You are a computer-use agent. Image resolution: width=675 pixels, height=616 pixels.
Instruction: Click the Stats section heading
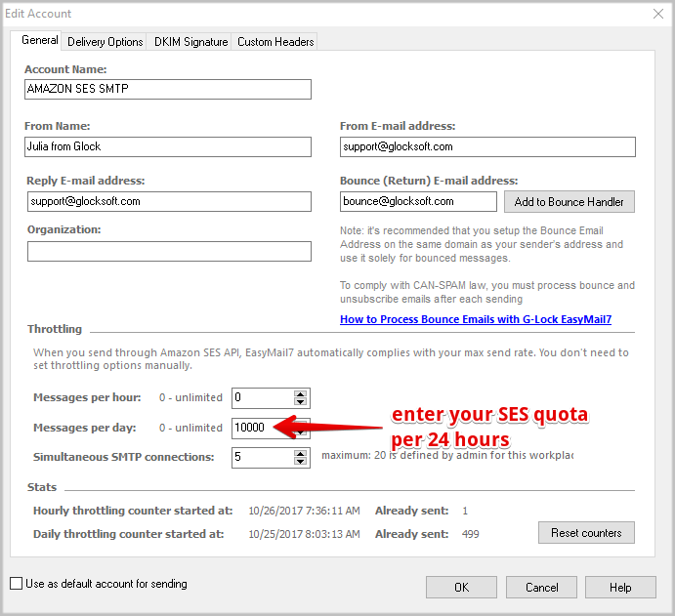point(42,487)
